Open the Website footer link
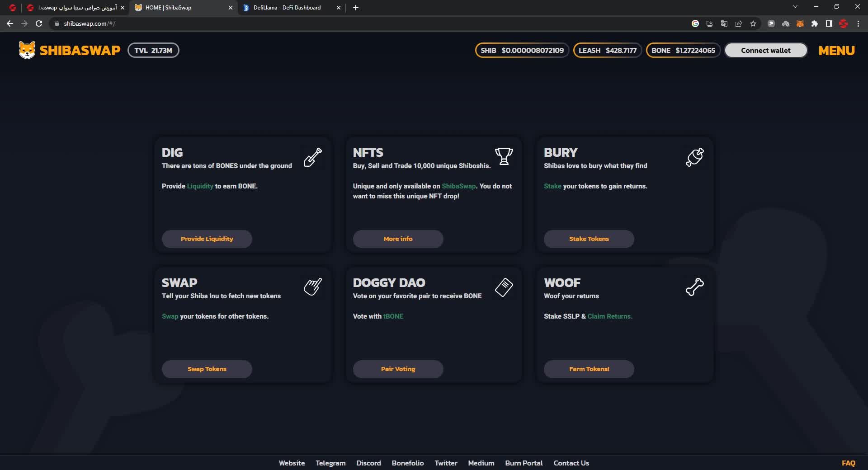The height and width of the screenshot is (470, 868). pos(292,463)
